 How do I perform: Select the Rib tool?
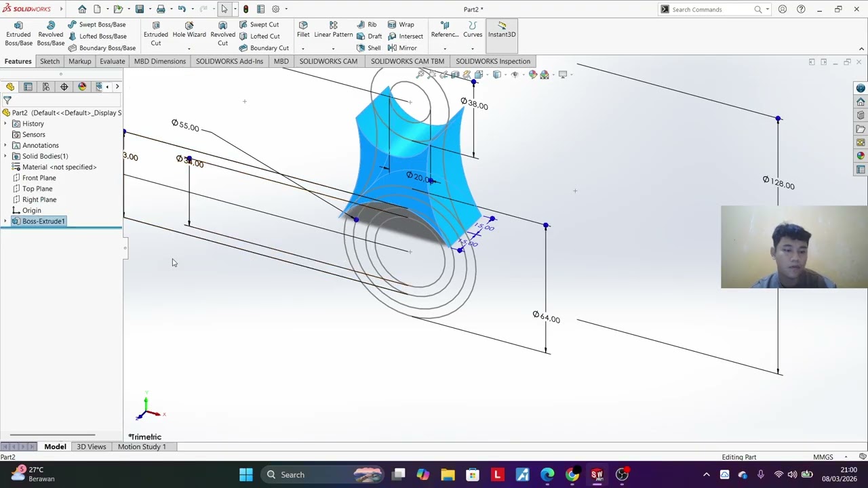click(x=367, y=24)
